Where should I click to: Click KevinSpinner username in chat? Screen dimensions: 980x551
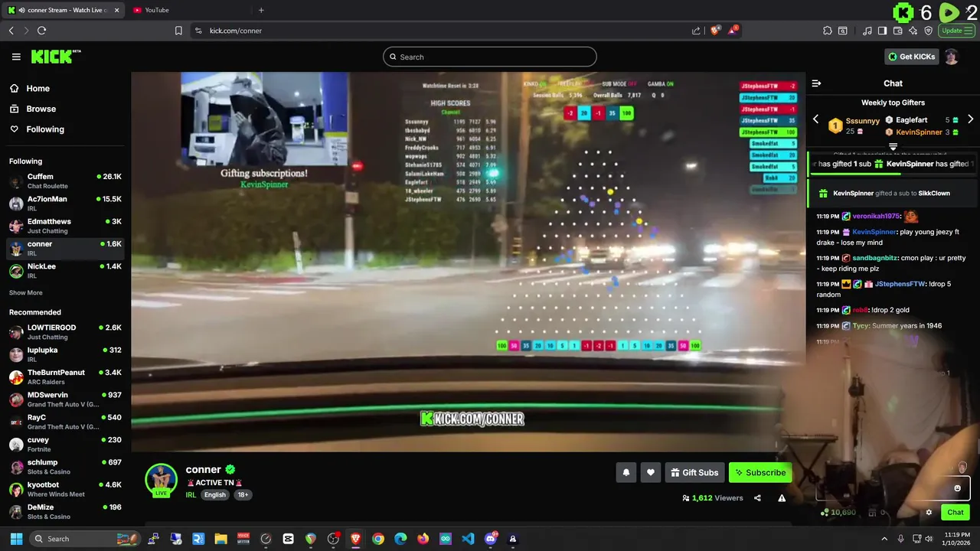point(874,232)
